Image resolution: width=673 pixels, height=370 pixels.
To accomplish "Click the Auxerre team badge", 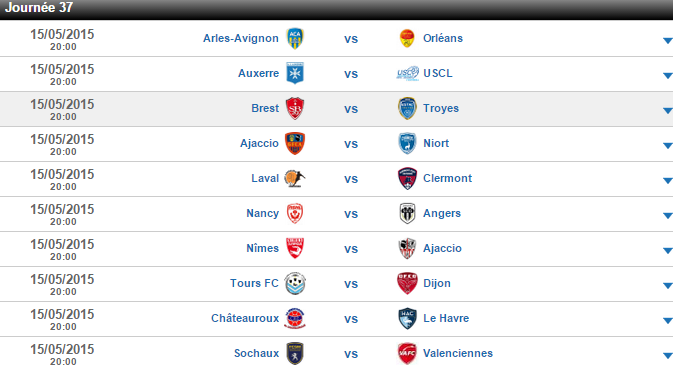I will [295, 73].
